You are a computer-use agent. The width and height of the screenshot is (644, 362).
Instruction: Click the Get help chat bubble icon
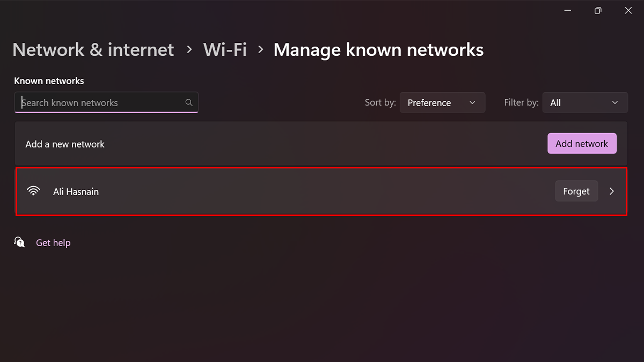(x=20, y=242)
